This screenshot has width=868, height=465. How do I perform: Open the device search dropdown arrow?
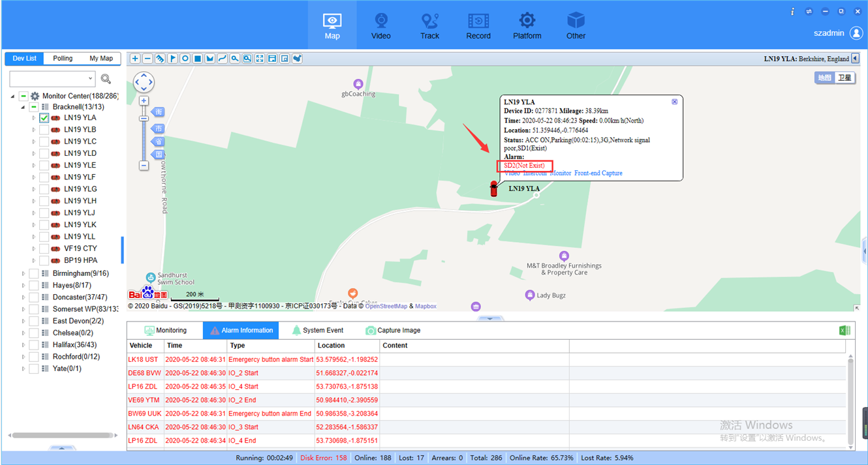90,79
